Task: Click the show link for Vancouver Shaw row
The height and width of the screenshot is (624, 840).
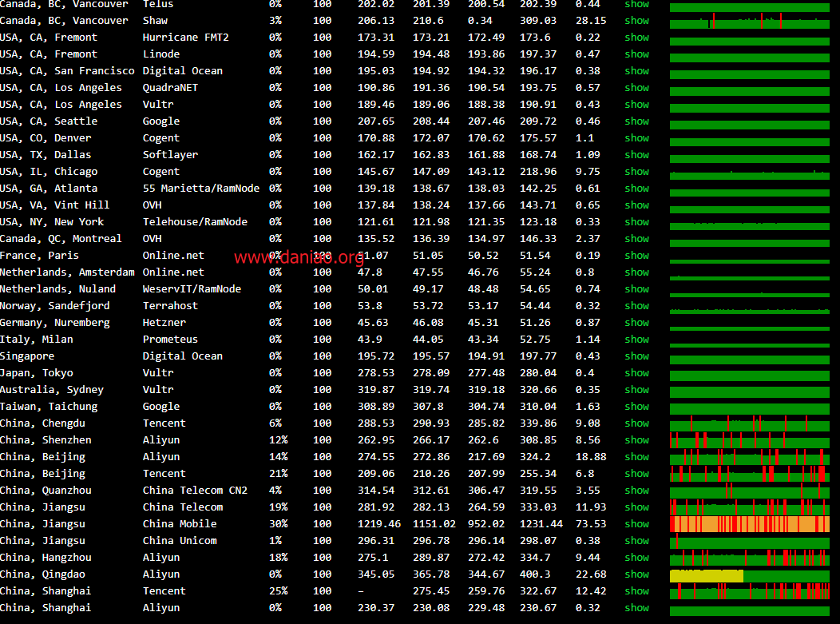Action: (636, 20)
